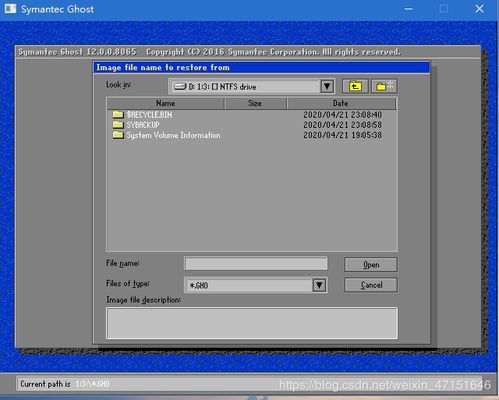The width and height of the screenshot is (499, 400).
Task: Click the System Volume Information name
Action: coord(173,135)
